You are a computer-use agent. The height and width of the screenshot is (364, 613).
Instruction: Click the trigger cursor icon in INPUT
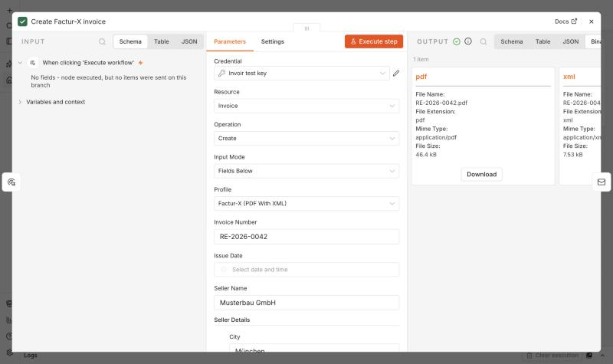click(x=33, y=63)
